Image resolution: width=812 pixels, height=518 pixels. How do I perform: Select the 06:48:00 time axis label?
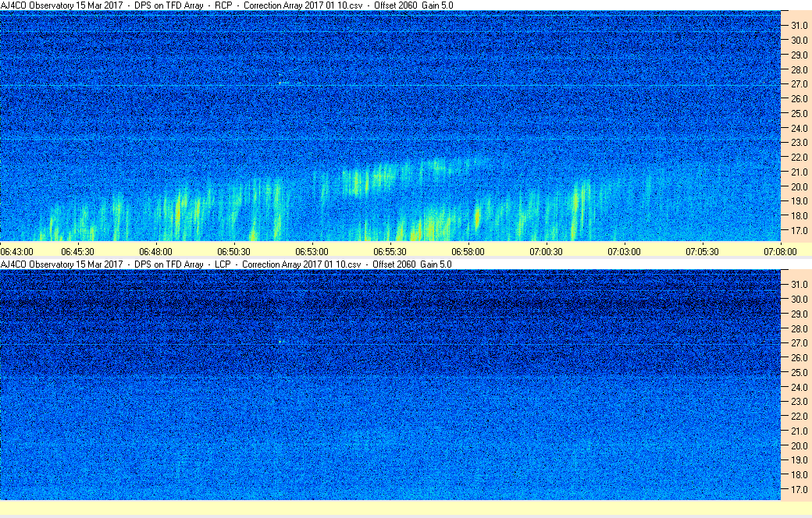pyautogui.click(x=155, y=251)
